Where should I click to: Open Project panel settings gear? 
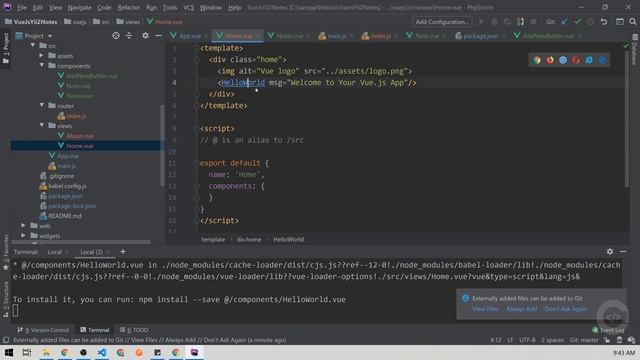pyautogui.click(x=145, y=36)
